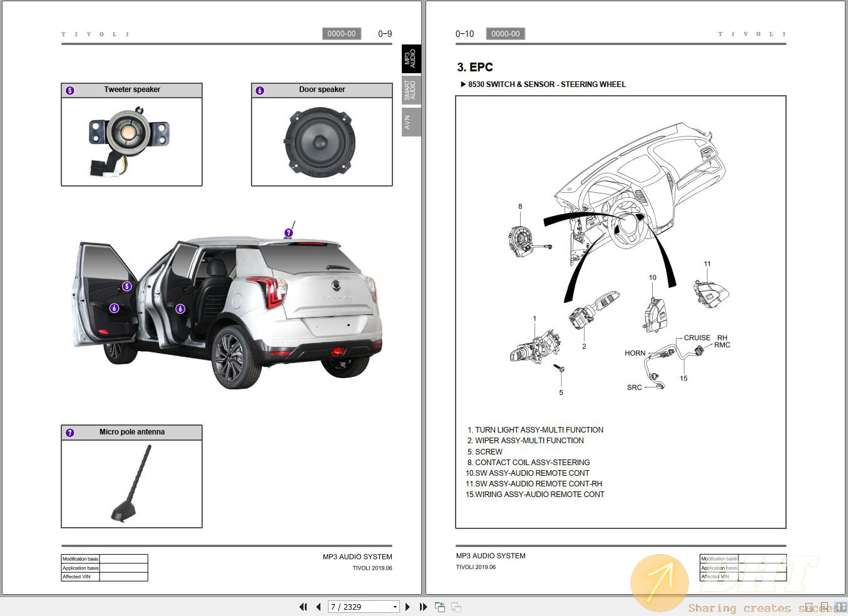Click the number 6 marker on front door
Viewport: 848px width, 616px height.
click(114, 308)
